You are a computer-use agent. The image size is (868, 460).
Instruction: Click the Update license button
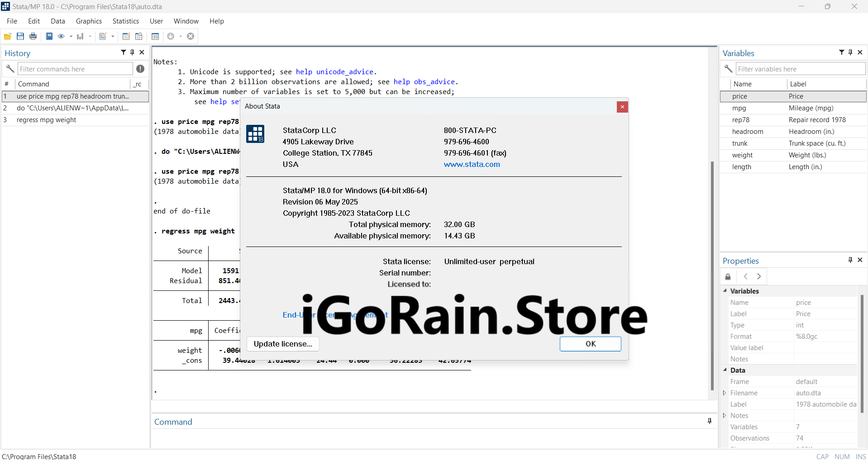coord(283,344)
